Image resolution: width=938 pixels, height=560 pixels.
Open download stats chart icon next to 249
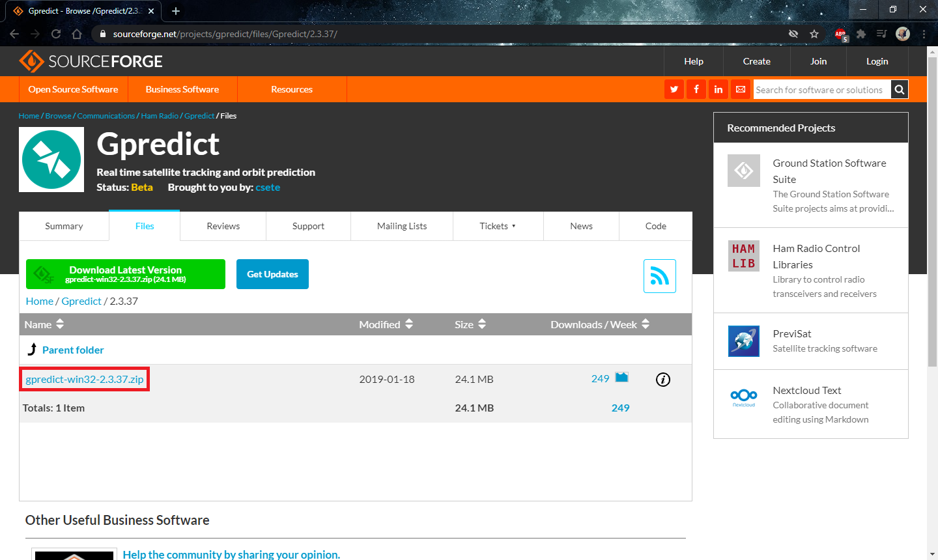[x=622, y=378]
